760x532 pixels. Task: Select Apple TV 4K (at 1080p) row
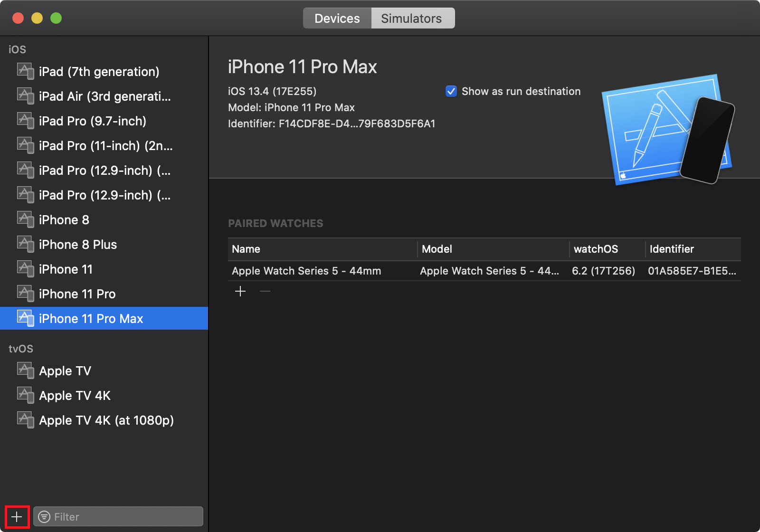click(x=104, y=420)
